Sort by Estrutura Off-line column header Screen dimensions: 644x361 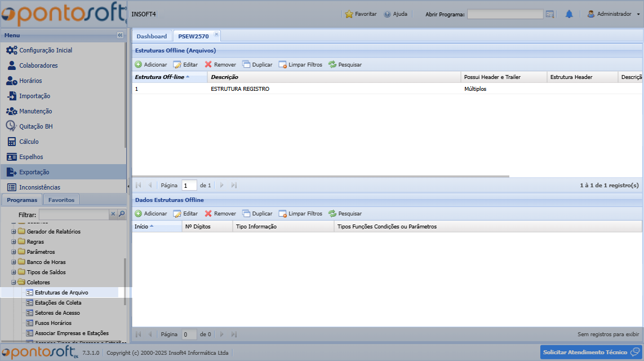(161, 77)
